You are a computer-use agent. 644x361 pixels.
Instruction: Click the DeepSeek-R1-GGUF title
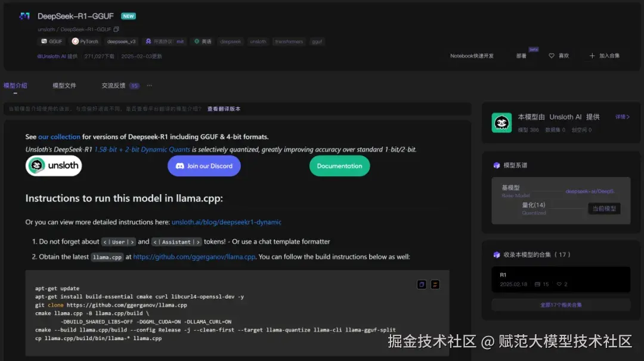tap(76, 16)
